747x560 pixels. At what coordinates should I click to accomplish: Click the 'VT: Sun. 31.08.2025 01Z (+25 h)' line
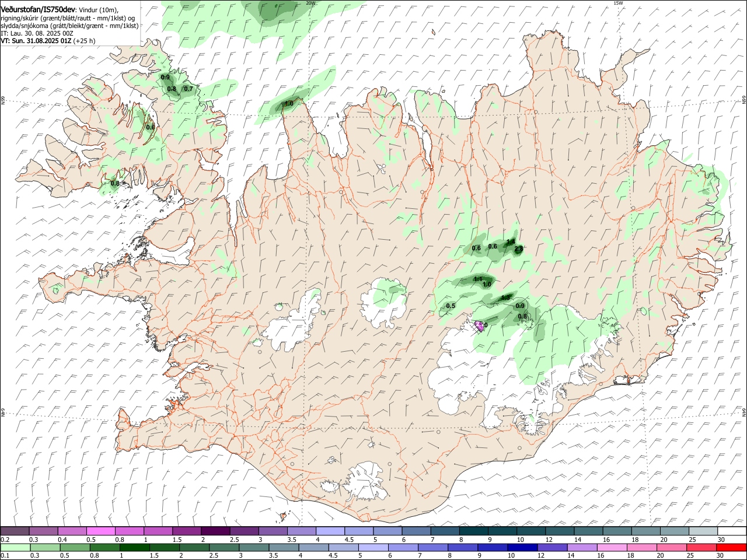(48, 41)
